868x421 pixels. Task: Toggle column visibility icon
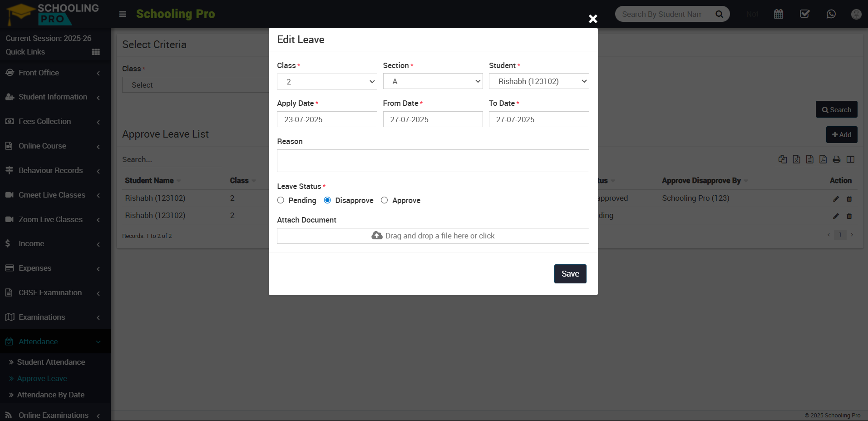point(850,159)
